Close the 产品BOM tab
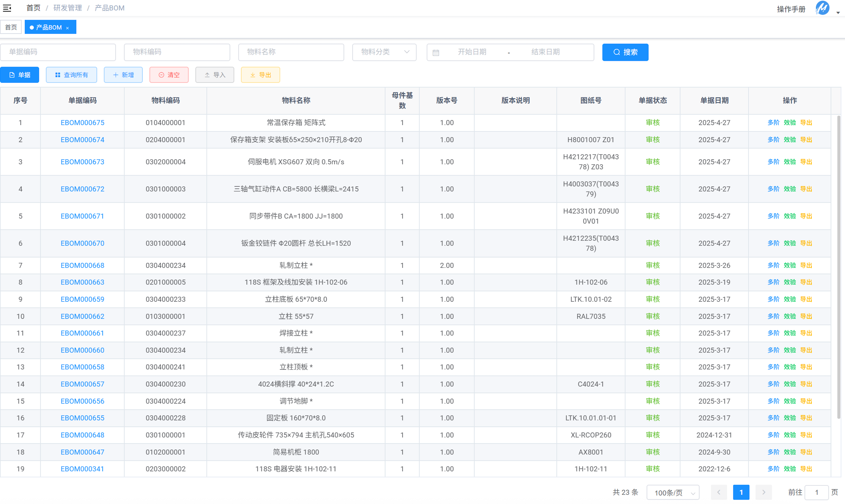845x504 pixels. [68, 28]
